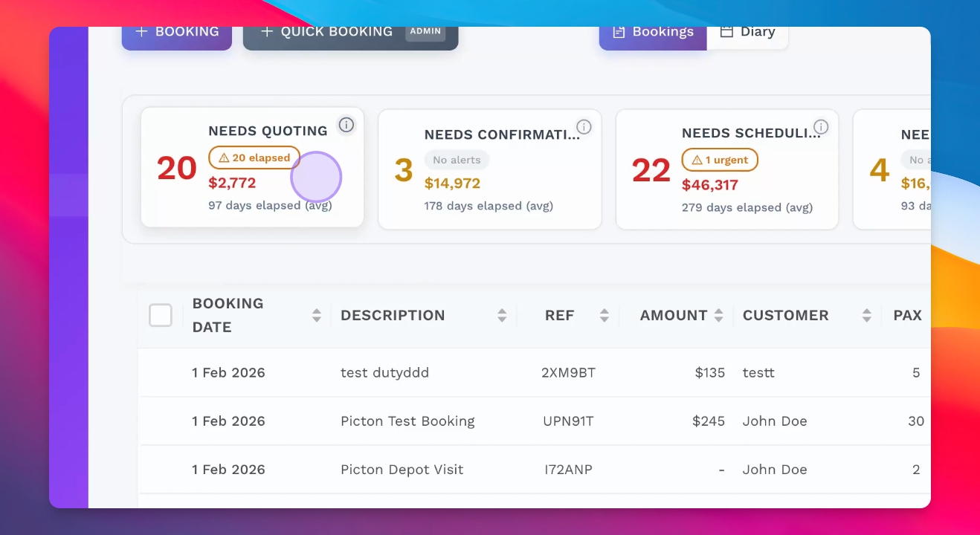Open the Needs Scheduling summary card
This screenshot has width=980, height=535.
726,170
